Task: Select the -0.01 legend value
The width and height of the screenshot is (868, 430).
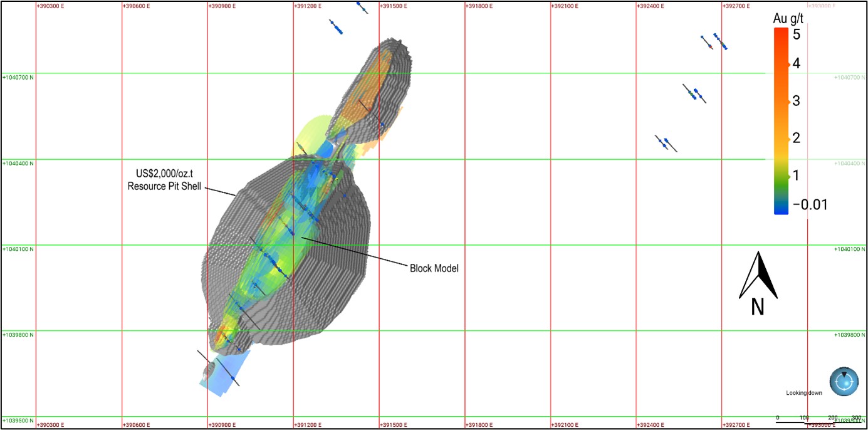Action: pos(809,205)
